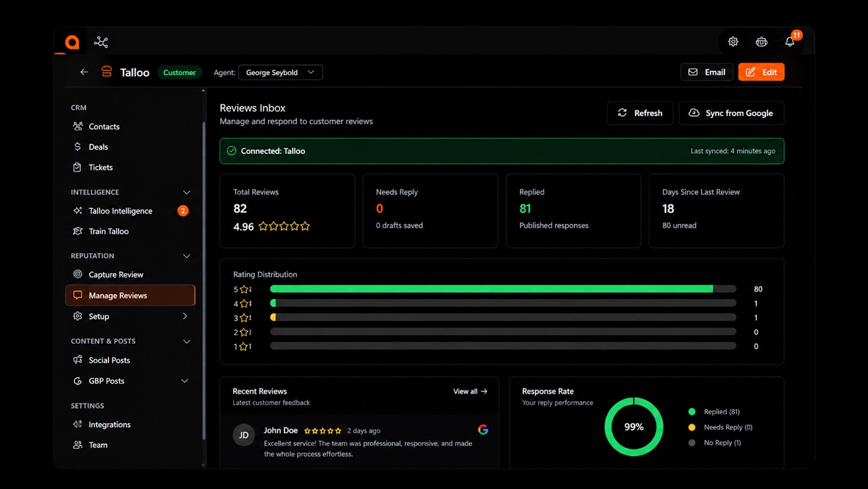The height and width of the screenshot is (489, 868).
Task: Click the sidebar vertical scrollbar
Action: pos(203,279)
